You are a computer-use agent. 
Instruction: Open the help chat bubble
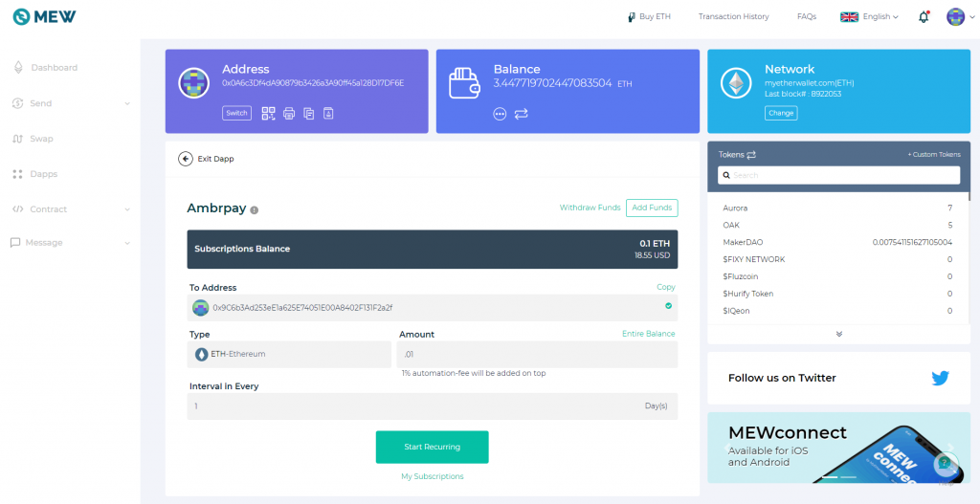click(945, 464)
